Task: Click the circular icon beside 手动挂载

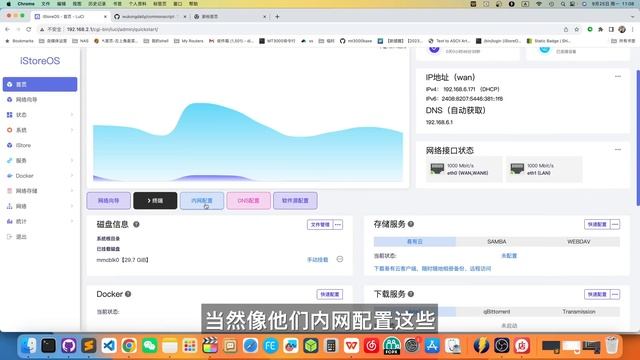Action: coord(340,259)
